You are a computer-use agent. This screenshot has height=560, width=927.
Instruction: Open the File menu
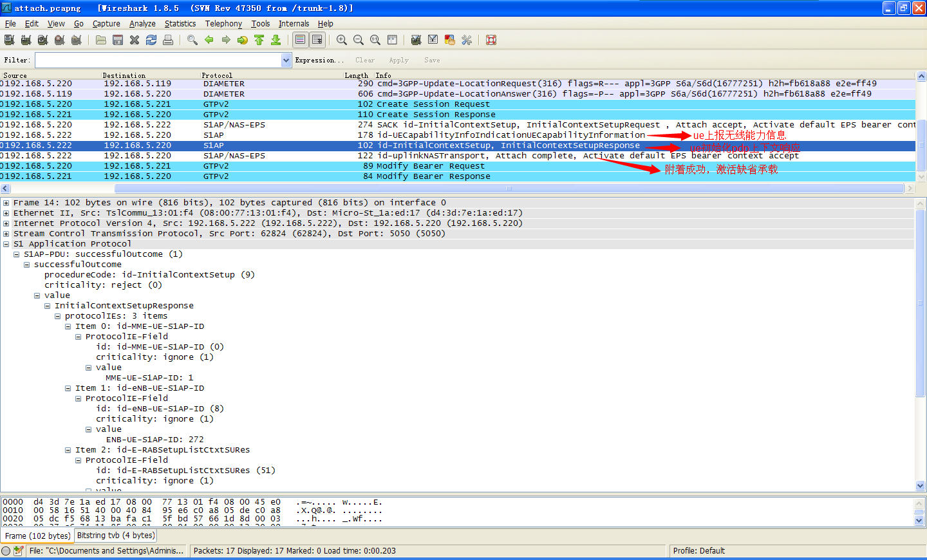click(10, 24)
